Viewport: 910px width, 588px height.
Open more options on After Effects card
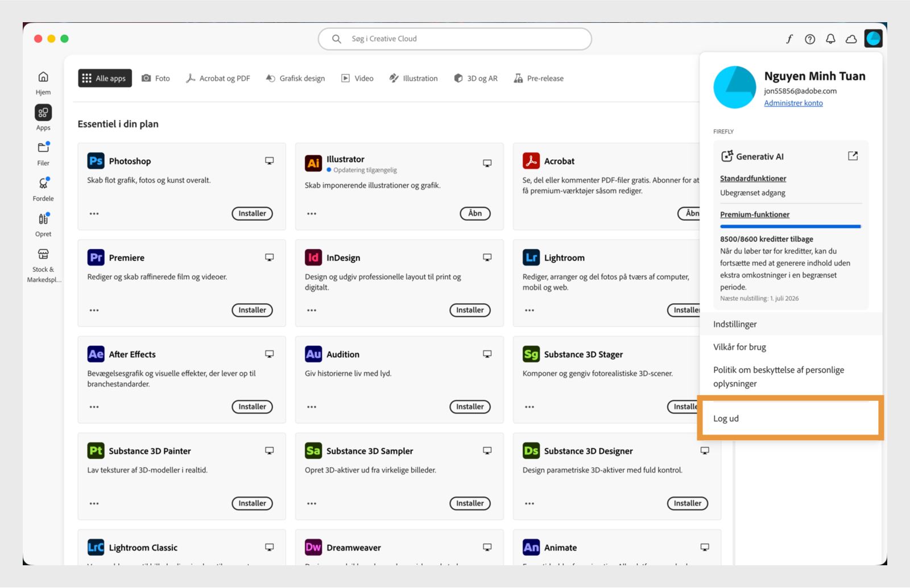tap(94, 407)
